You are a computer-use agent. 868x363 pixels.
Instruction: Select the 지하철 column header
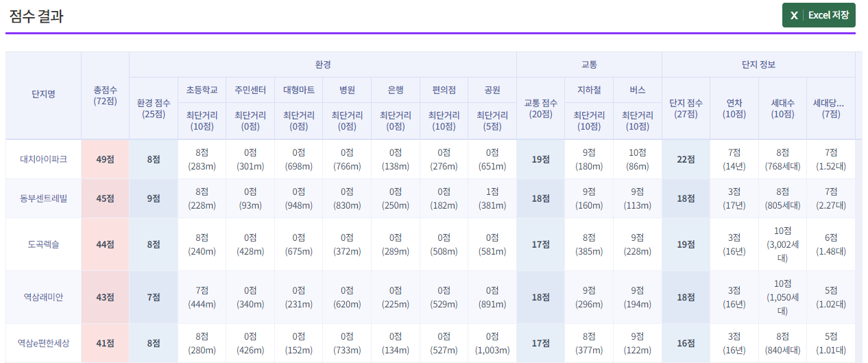tap(589, 90)
